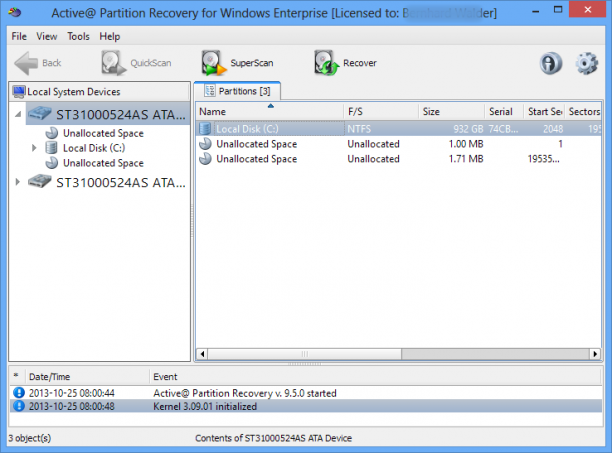Click the horizontal scrollbar thumb
612x453 pixels.
(305, 354)
